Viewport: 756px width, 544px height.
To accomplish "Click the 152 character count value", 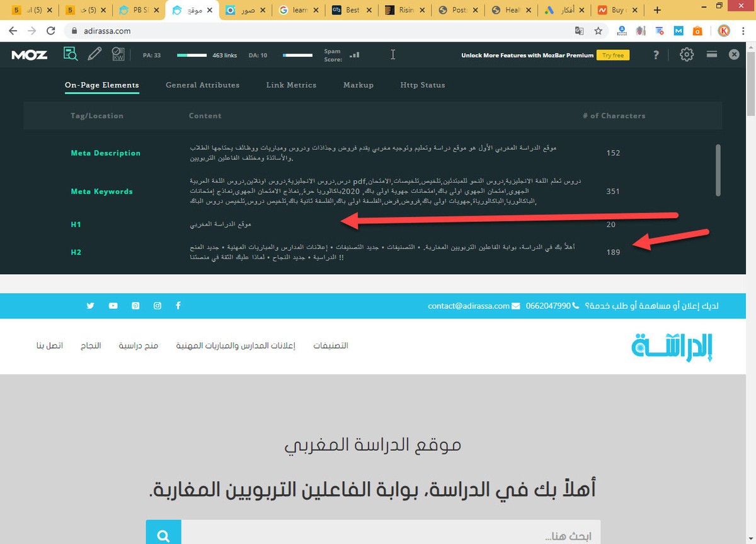I will [x=613, y=153].
